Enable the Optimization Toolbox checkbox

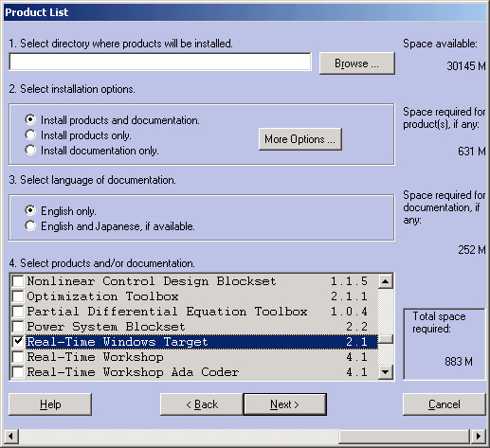click(18, 296)
